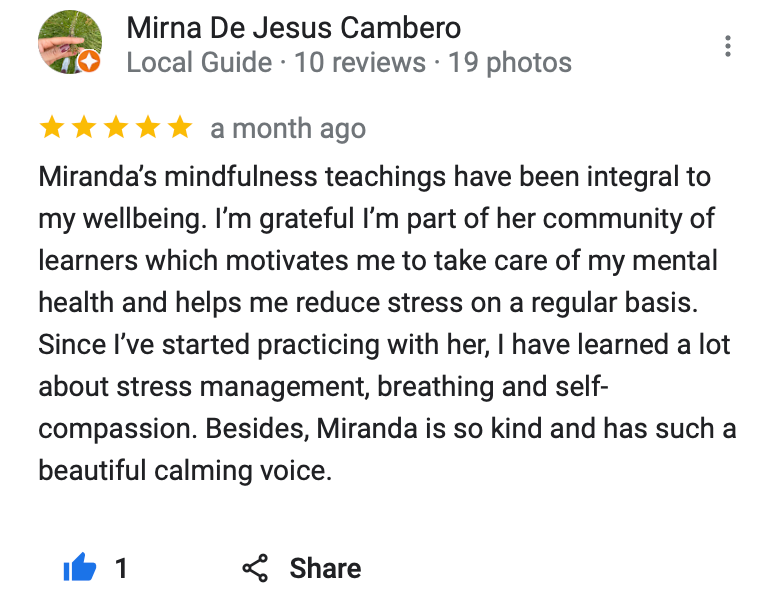Click the reviewer name Mirna De Jesus Cambero
The height and width of the screenshot is (612, 784).
pyautogui.click(x=293, y=28)
